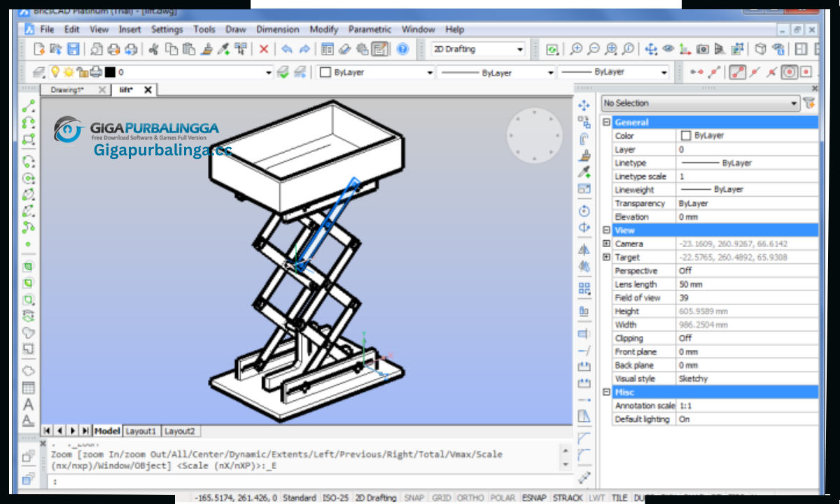Viewport: 840px width, 504px height.
Task: Click the Text tool A icon
Action: tap(28, 405)
